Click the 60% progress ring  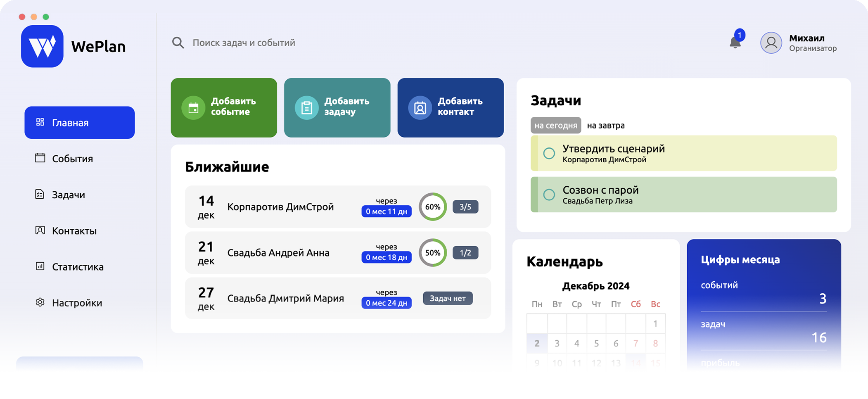[x=432, y=207]
